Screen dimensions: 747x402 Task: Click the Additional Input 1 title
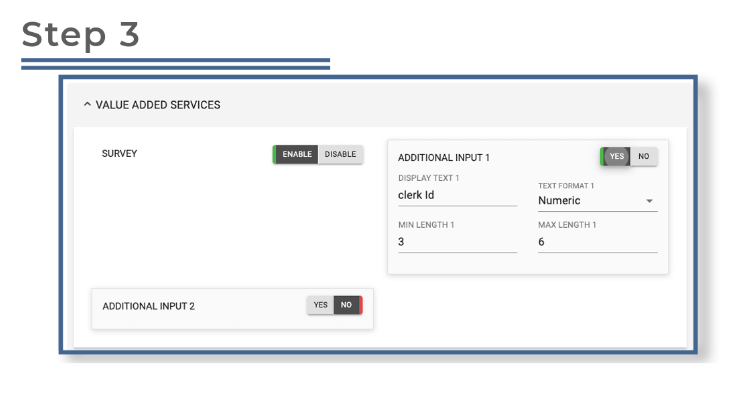[443, 158]
